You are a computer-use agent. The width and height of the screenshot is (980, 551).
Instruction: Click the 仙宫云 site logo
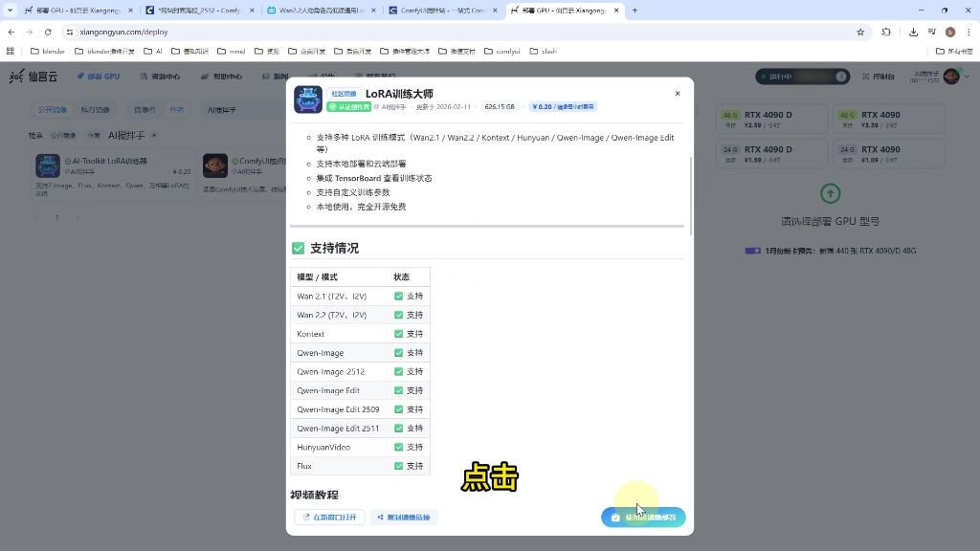click(33, 77)
